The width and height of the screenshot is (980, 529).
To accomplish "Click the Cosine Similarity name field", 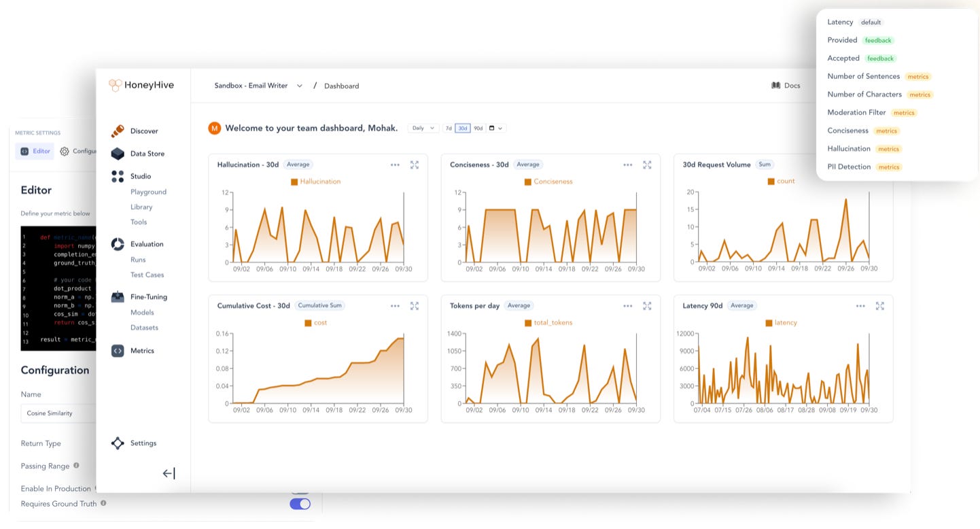I will 58,413.
